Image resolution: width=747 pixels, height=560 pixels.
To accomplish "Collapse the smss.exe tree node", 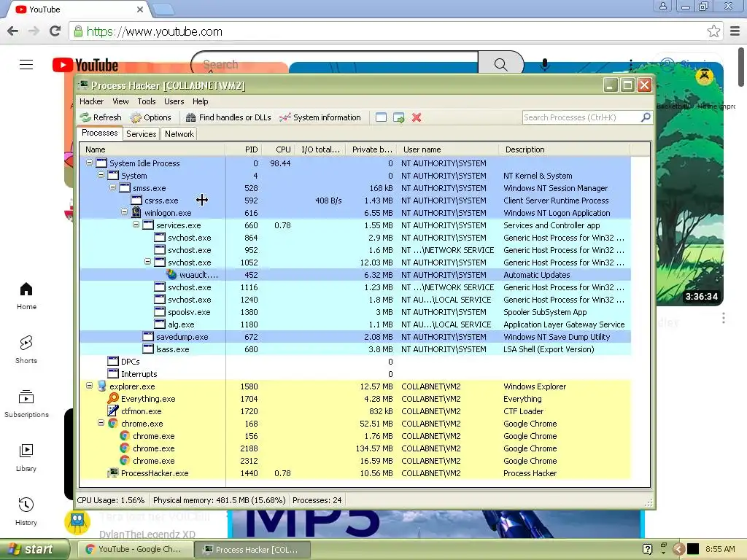I will point(112,187).
